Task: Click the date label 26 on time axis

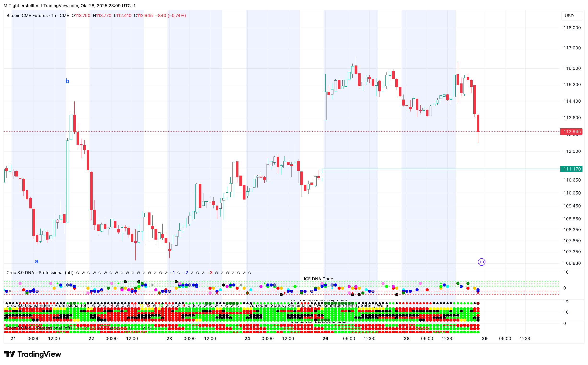Action: (325, 338)
